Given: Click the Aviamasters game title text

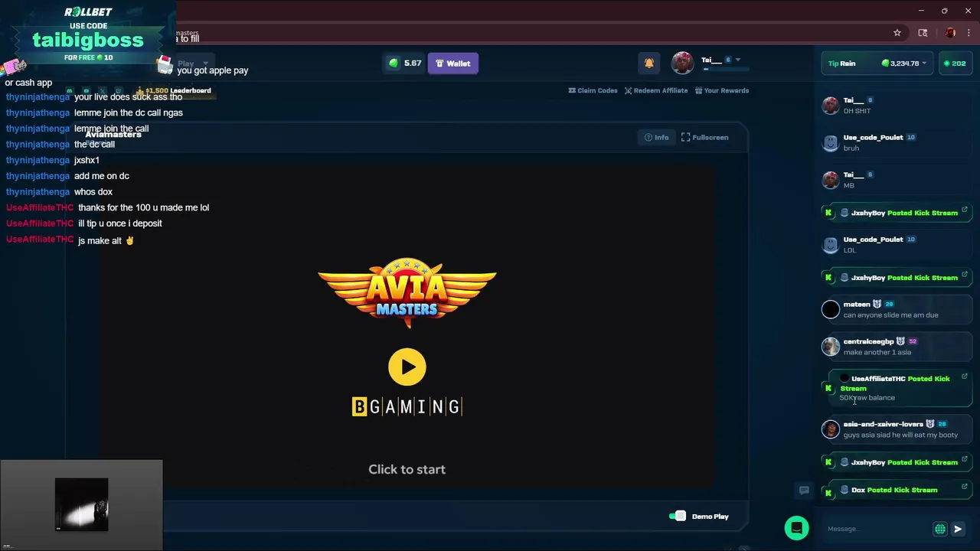Looking at the screenshot, I should pyautogui.click(x=113, y=135).
